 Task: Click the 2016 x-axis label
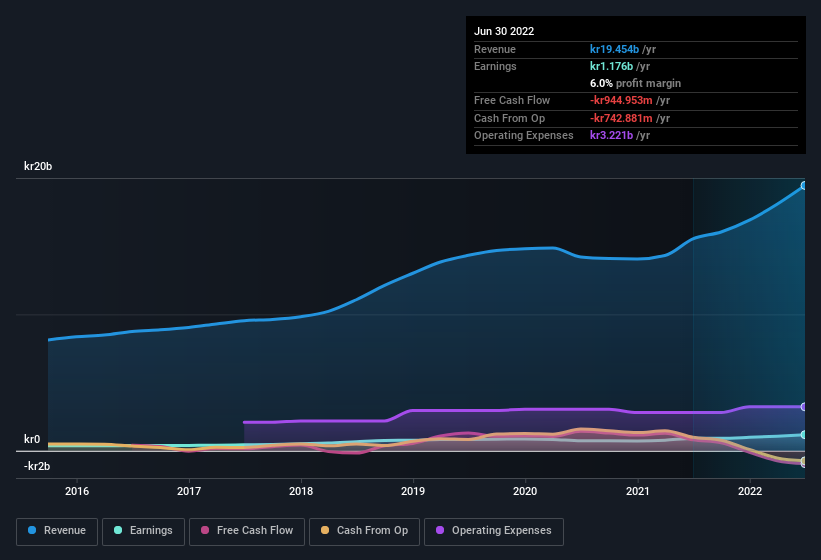[x=77, y=491]
